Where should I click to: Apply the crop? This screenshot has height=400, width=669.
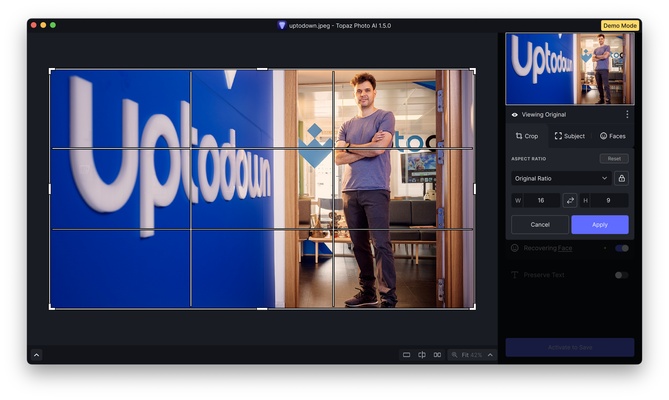(599, 225)
